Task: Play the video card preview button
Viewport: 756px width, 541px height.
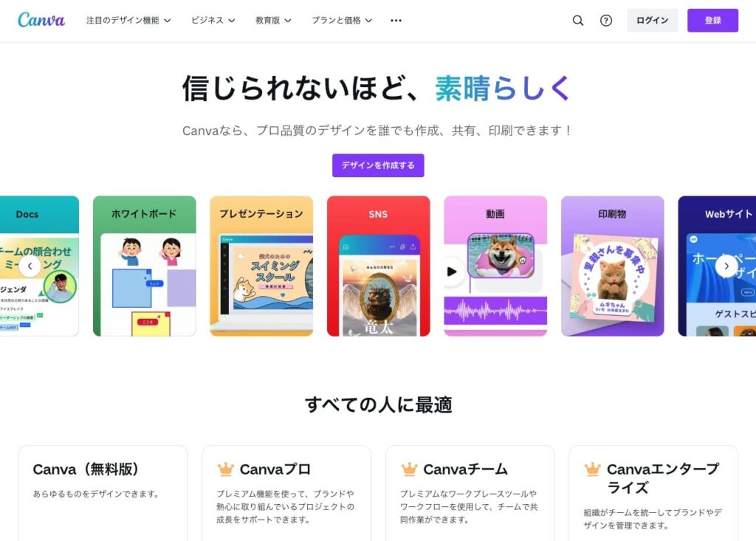Action: 451,272
